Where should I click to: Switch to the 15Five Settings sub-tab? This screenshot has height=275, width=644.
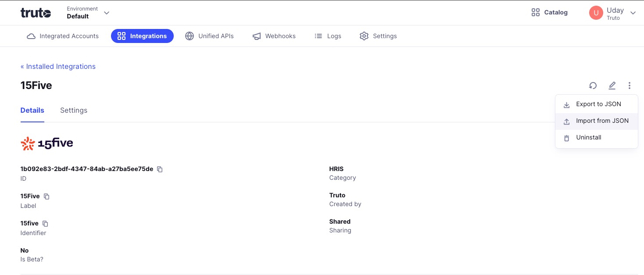[x=74, y=110]
